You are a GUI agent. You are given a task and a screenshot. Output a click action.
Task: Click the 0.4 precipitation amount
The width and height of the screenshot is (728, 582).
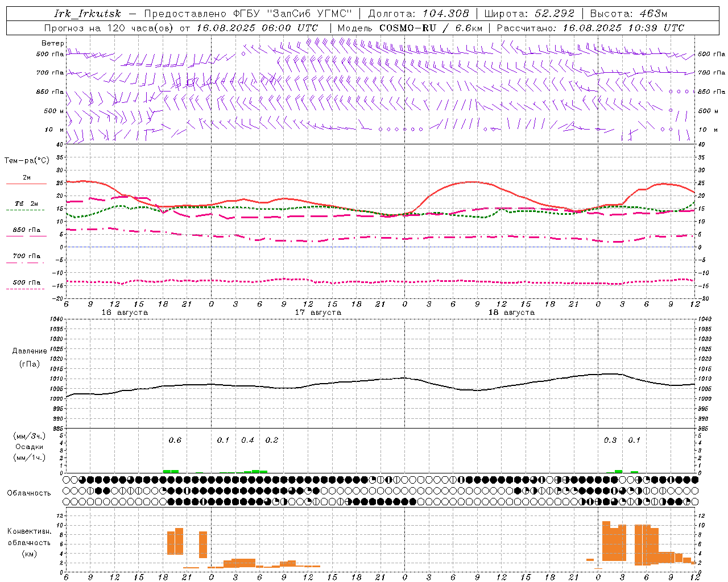pos(247,440)
